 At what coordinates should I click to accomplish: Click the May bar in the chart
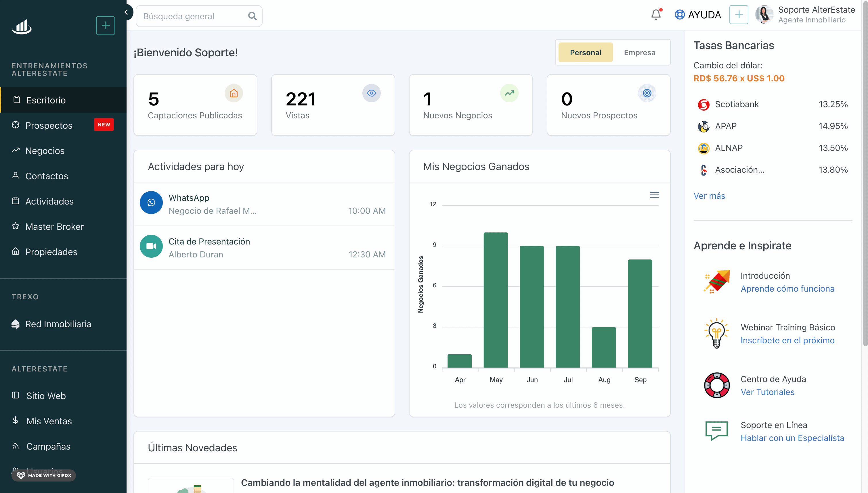click(496, 300)
